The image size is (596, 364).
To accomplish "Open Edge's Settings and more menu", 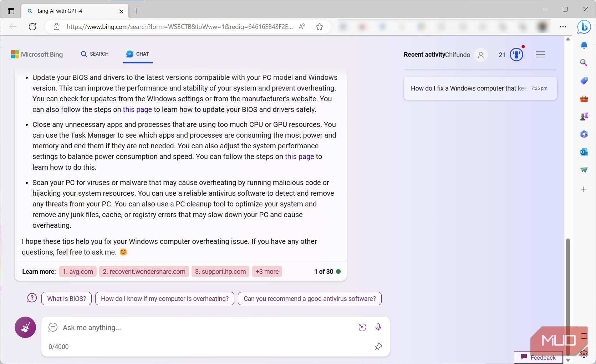I will pyautogui.click(x=563, y=27).
